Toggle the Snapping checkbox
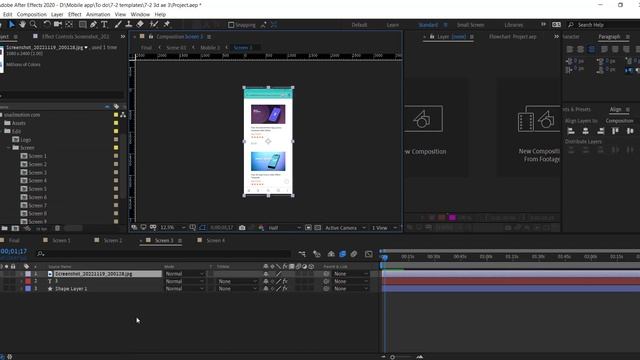This screenshot has width=640, height=360. [x=231, y=25]
